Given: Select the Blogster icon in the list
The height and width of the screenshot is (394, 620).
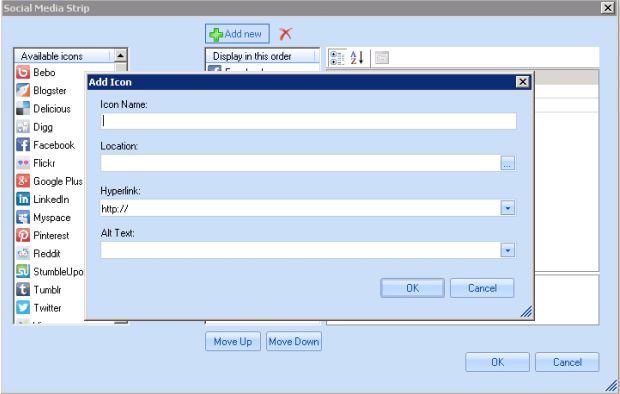Looking at the screenshot, I should pos(23,91).
